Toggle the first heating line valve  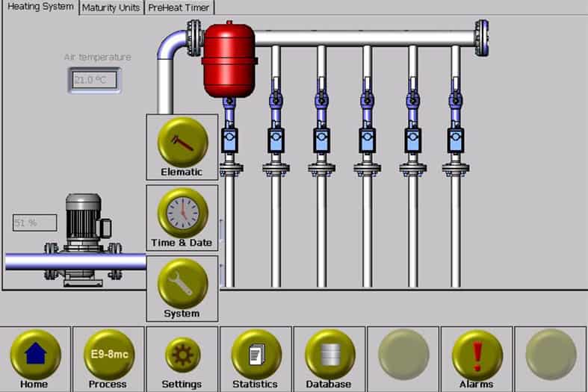point(229,140)
